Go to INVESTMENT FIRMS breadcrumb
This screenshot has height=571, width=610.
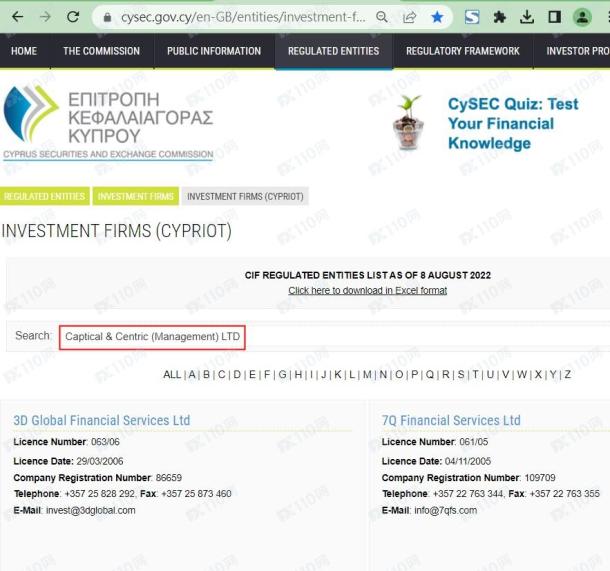coord(136,196)
